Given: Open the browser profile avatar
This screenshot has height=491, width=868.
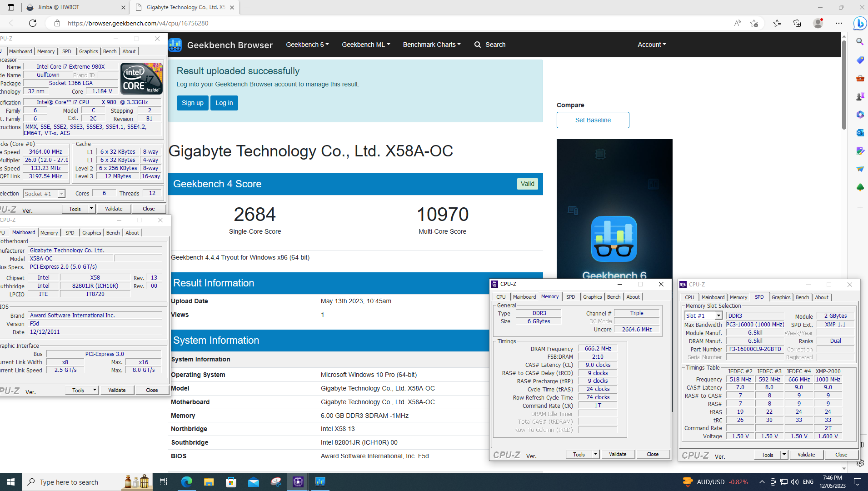Looking at the screenshot, I should click(x=818, y=23).
